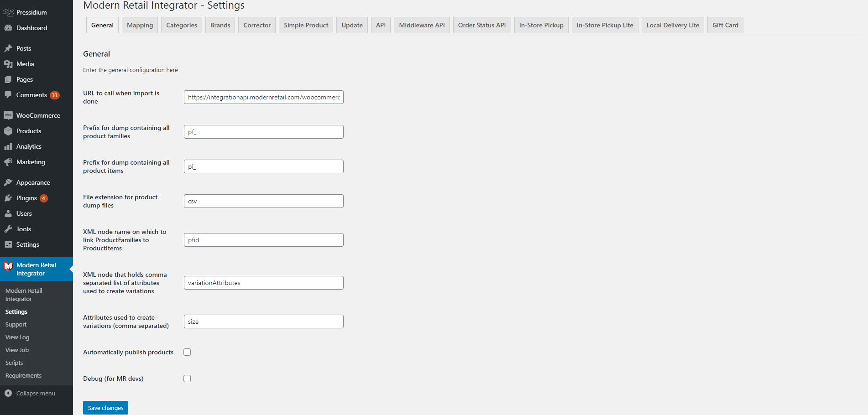
Task: Open the Scripts submenu link
Action: (14, 363)
